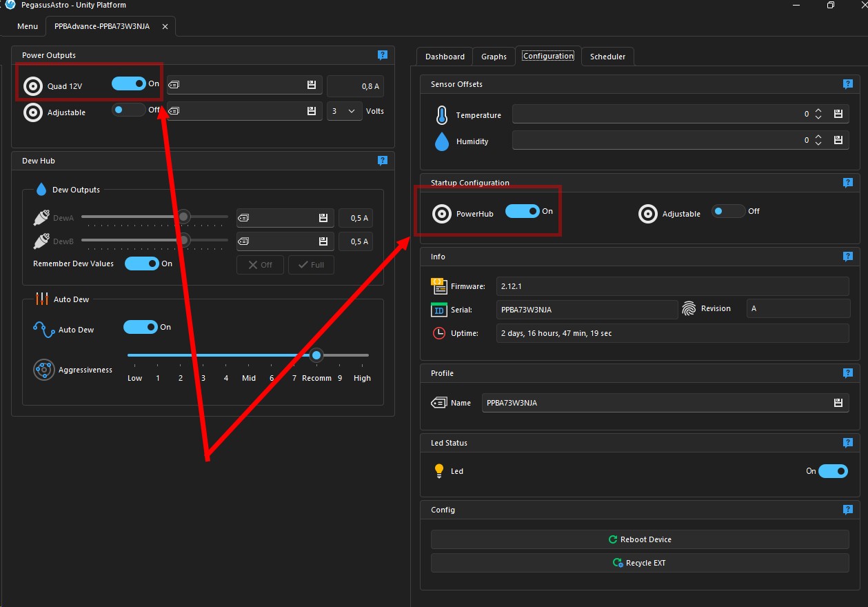Toggle the Remember Dew Values switch
The height and width of the screenshot is (607, 868).
click(x=142, y=263)
